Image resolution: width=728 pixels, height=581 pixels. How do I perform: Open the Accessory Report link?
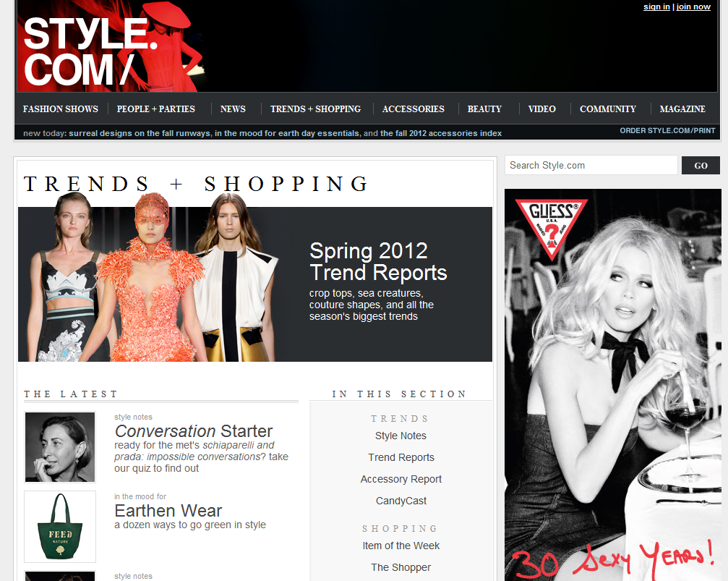[x=401, y=479]
